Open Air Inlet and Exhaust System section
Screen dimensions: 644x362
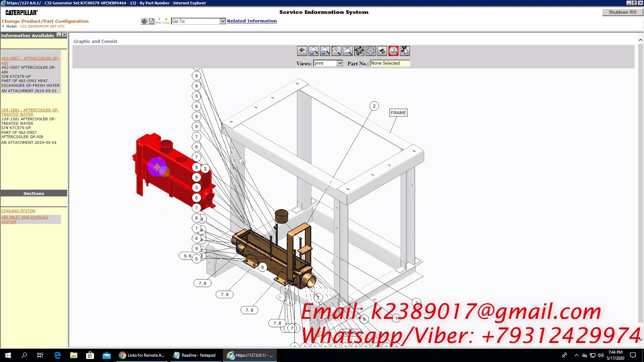pos(25,219)
